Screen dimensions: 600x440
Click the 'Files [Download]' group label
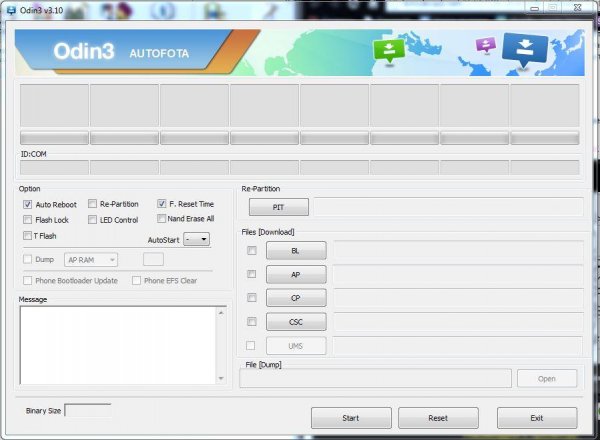[268, 232]
